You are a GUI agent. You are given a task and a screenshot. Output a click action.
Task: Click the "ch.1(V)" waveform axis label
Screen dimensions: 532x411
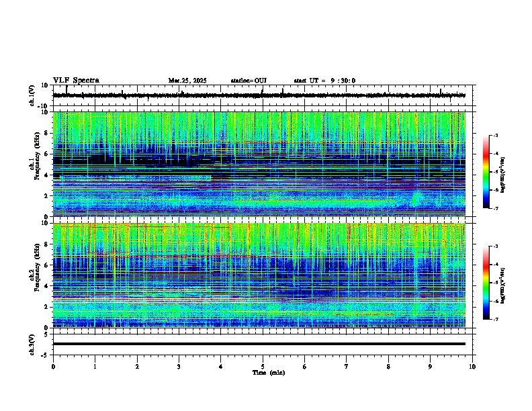tap(32, 95)
